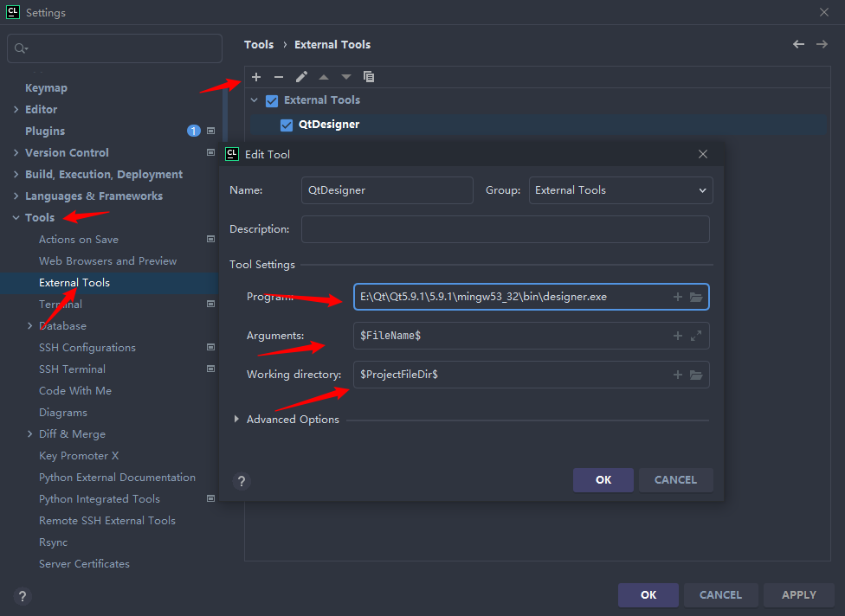Select Remote SSH External Tools
Screen dimensions: 845x616
(107, 521)
